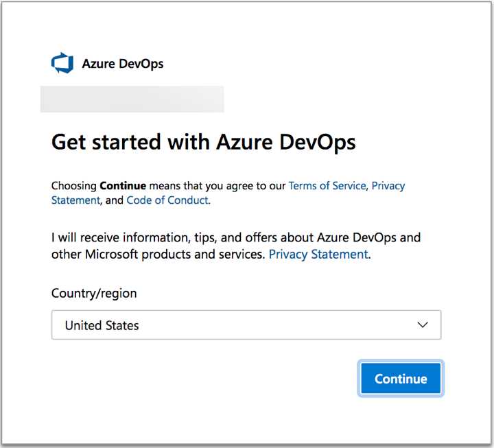Click the 'I will receive information, tips' paragraph
Viewport: 494px width, 448px height.
click(x=236, y=246)
